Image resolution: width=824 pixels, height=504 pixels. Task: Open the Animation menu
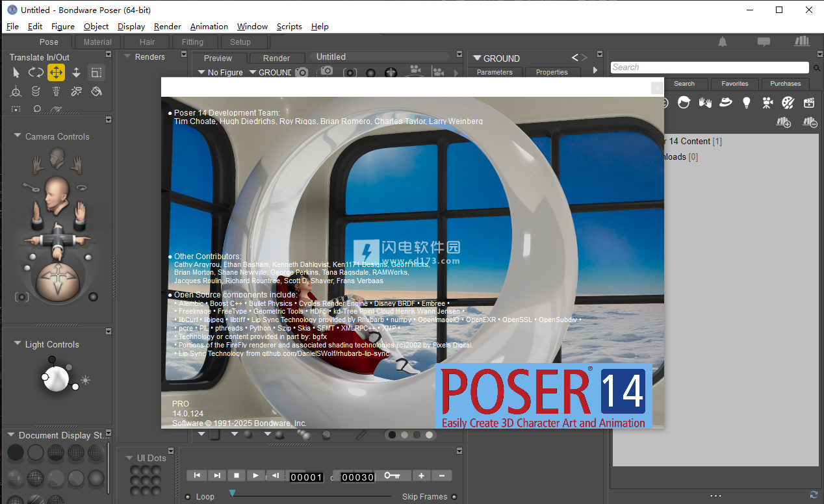209,27
